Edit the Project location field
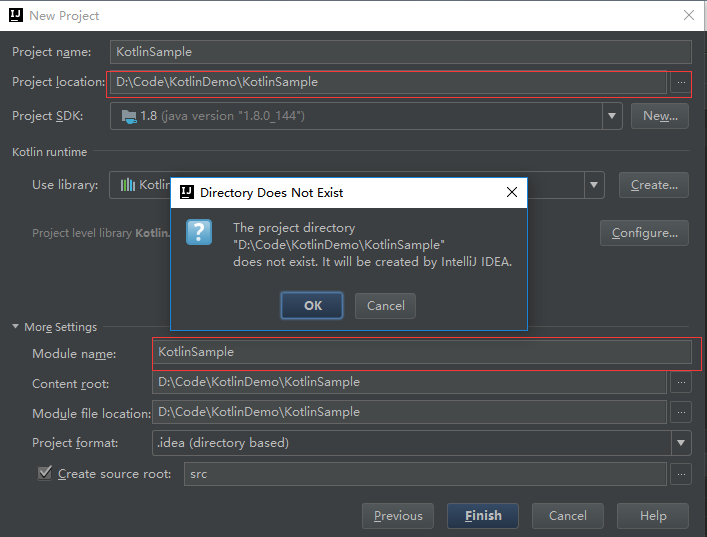Viewport: 707px width, 537px height. [388, 82]
